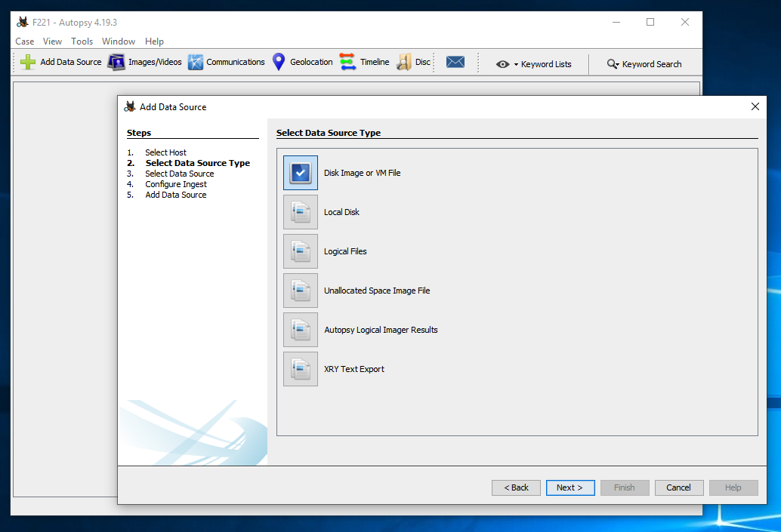Click the Next button

[570, 487]
